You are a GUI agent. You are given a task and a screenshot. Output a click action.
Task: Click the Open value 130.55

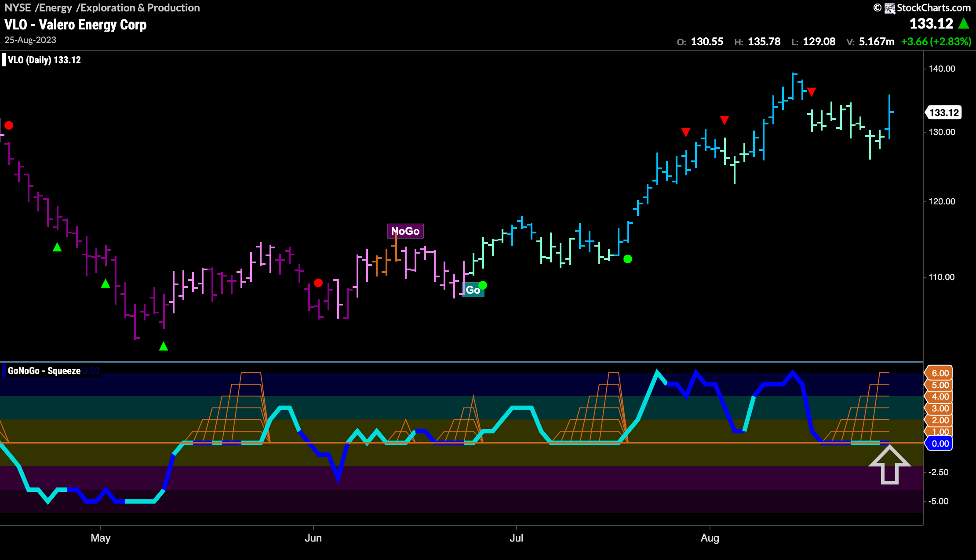707,42
